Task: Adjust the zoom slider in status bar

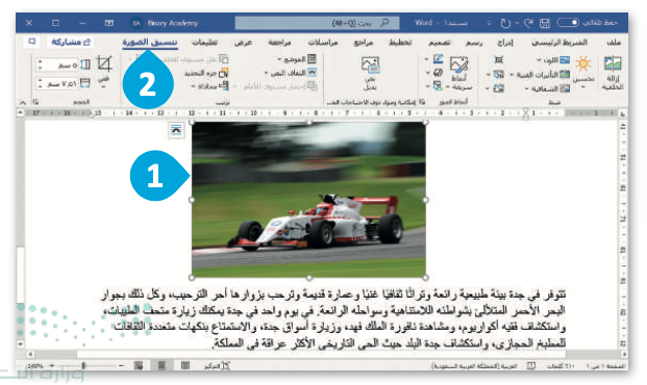Action: (x=84, y=365)
